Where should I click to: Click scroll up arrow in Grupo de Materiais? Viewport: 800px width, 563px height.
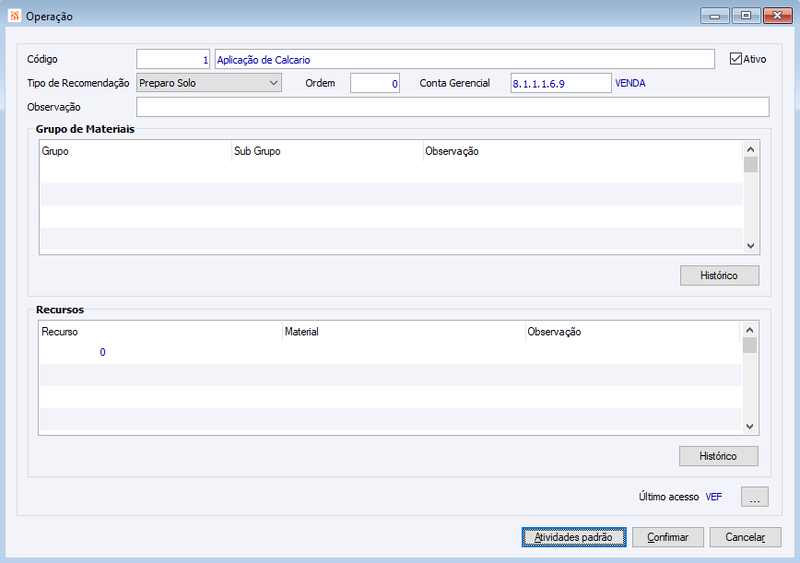tap(750, 149)
